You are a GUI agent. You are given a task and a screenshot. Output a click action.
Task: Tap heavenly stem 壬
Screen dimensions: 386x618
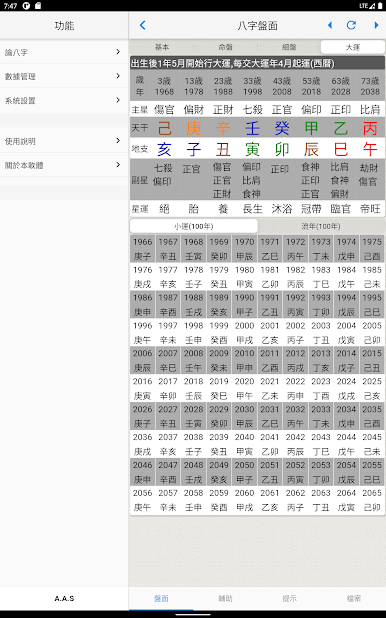(252, 128)
